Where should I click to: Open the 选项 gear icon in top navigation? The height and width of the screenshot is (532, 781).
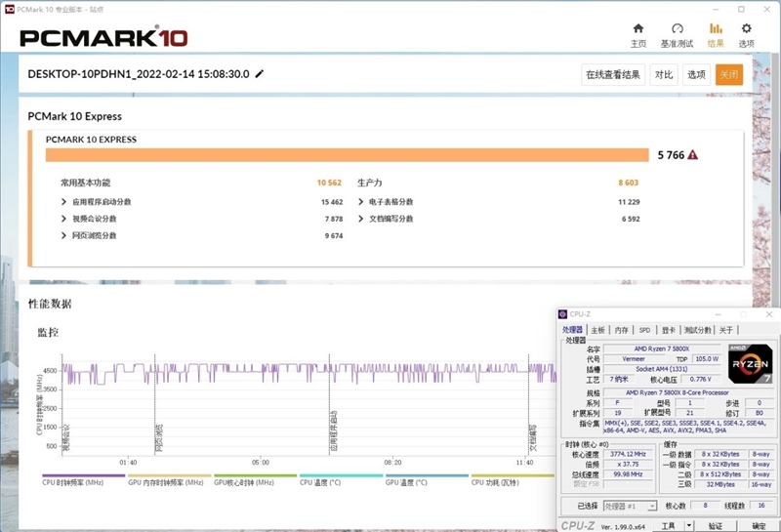point(746,28)
